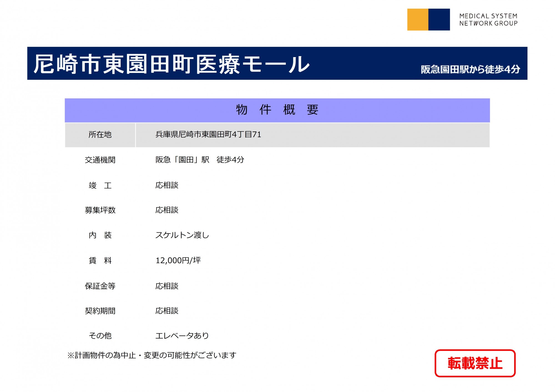
Task: Click the value スケルトン渡し
Action: click(x=182, y=235)
